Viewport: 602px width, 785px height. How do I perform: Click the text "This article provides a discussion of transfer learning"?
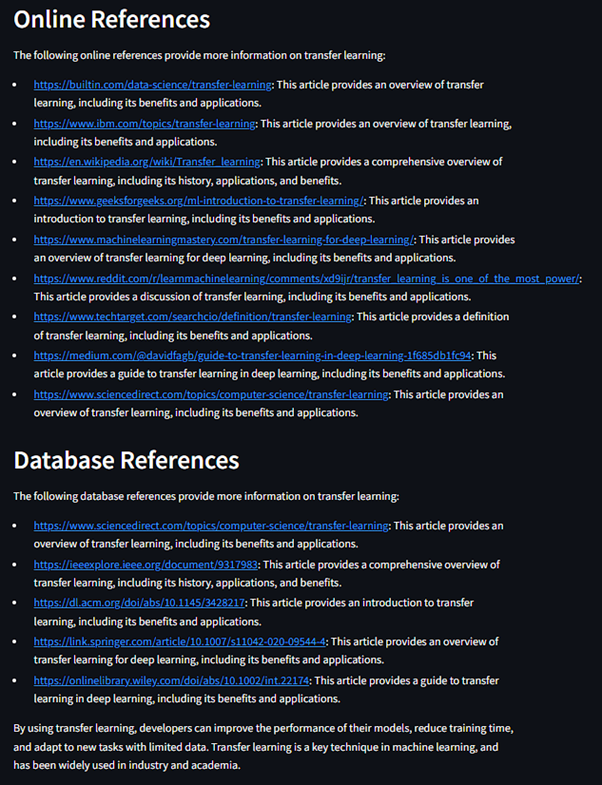158,297
